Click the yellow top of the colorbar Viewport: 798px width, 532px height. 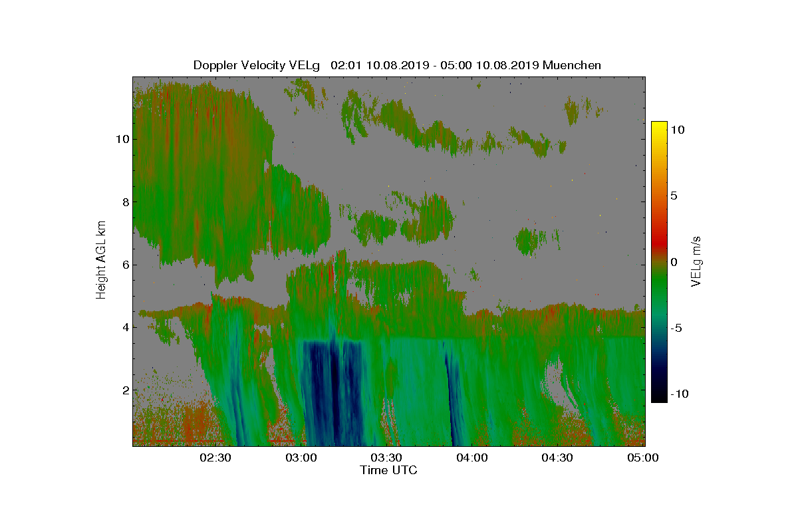(x=659, y=126)
